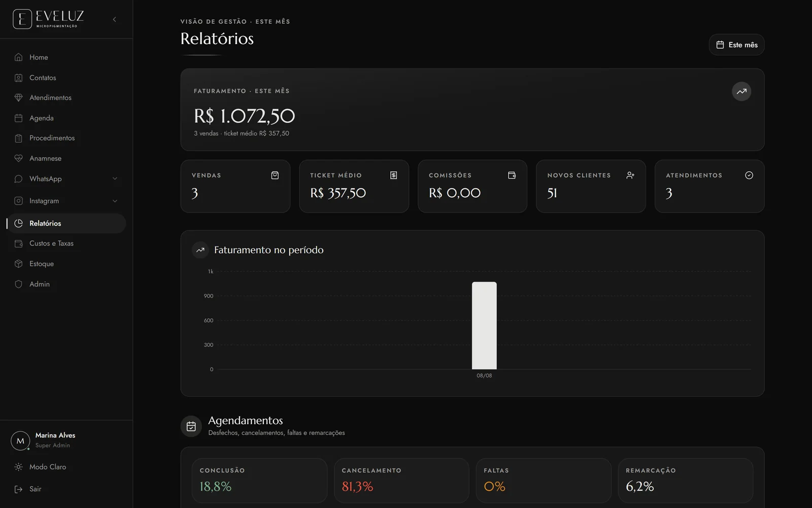Open the Atendimentos summary card

point(709,186)
